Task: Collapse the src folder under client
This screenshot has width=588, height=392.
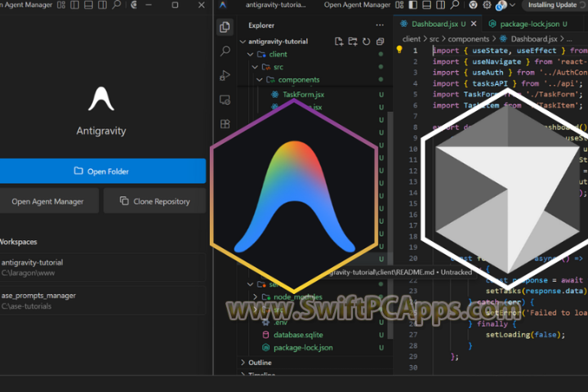Action: pos(255,67)
